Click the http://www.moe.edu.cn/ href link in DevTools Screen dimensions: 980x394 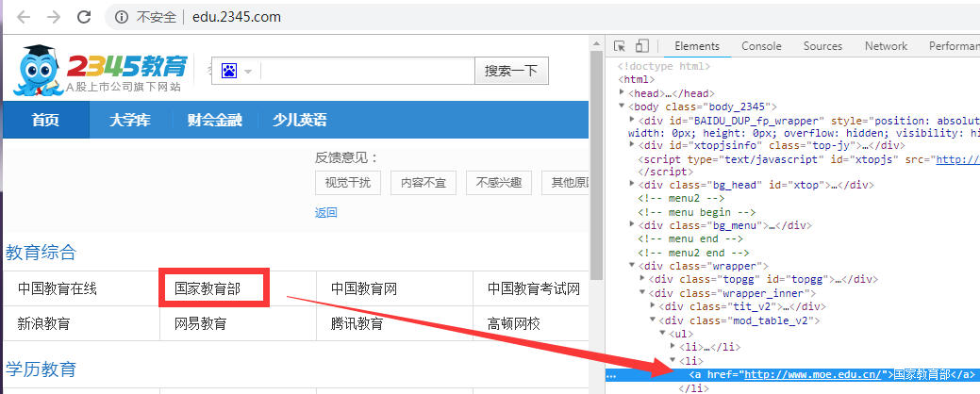(x=813, y=373)
